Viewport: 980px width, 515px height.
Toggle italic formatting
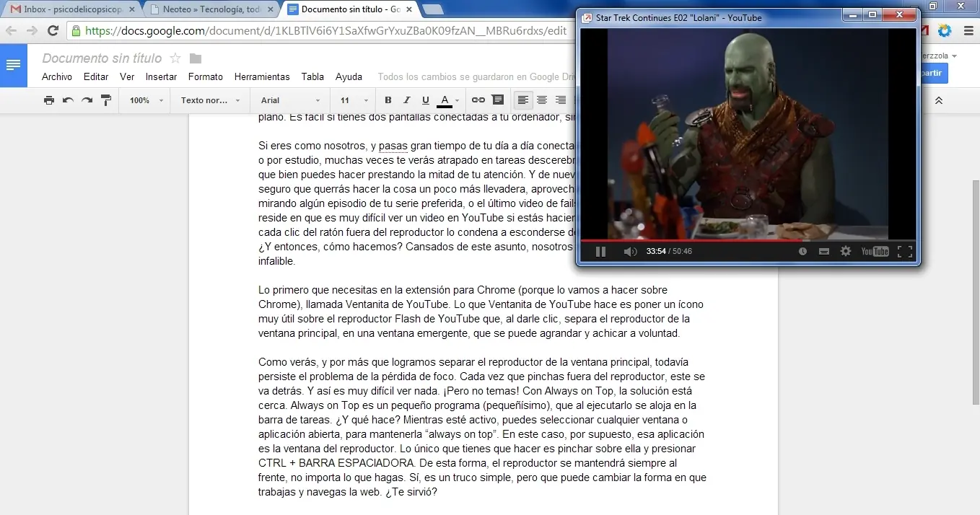click(407, 100)
